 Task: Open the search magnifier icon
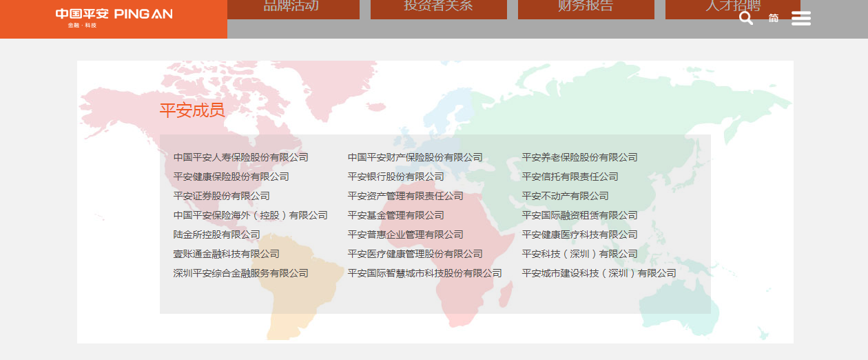[746, 18]
